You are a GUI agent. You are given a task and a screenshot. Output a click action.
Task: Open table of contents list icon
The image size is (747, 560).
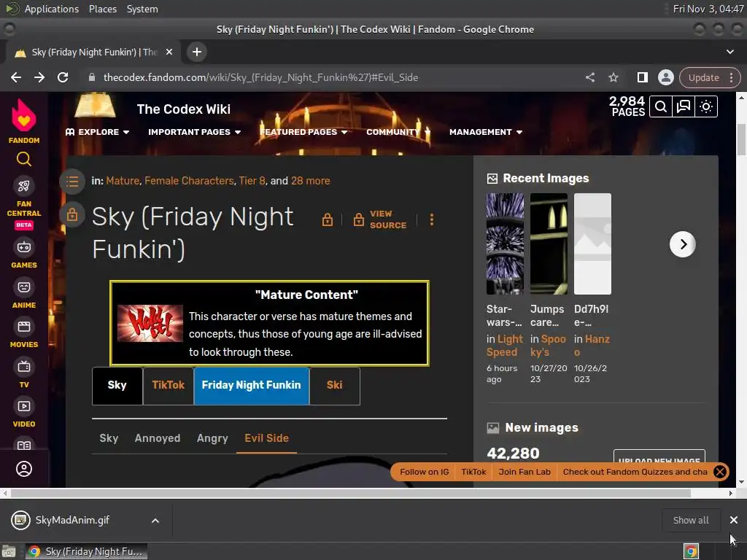pyautogui.click(x=72, y=181)
